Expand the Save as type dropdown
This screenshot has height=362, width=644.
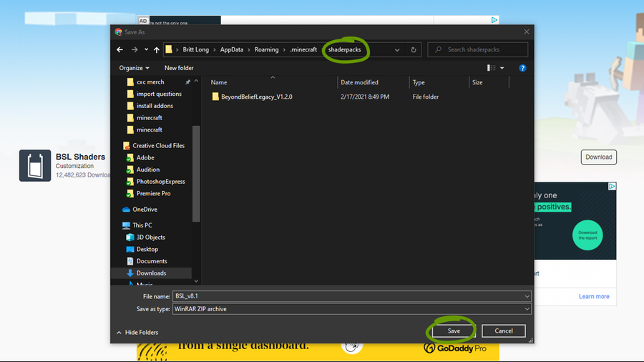pos(527,309)
